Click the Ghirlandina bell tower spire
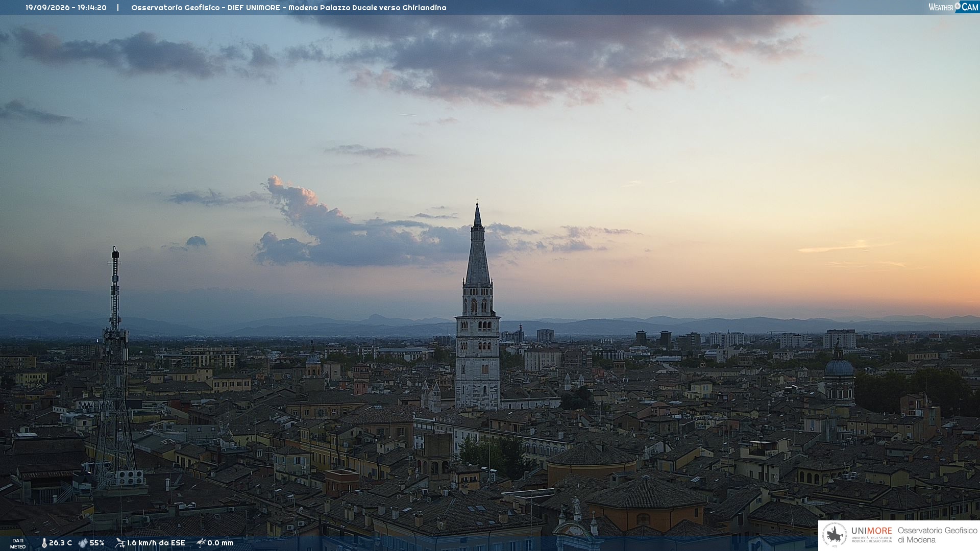This screenshot has width=980, height=551. [x=478, y=245]
